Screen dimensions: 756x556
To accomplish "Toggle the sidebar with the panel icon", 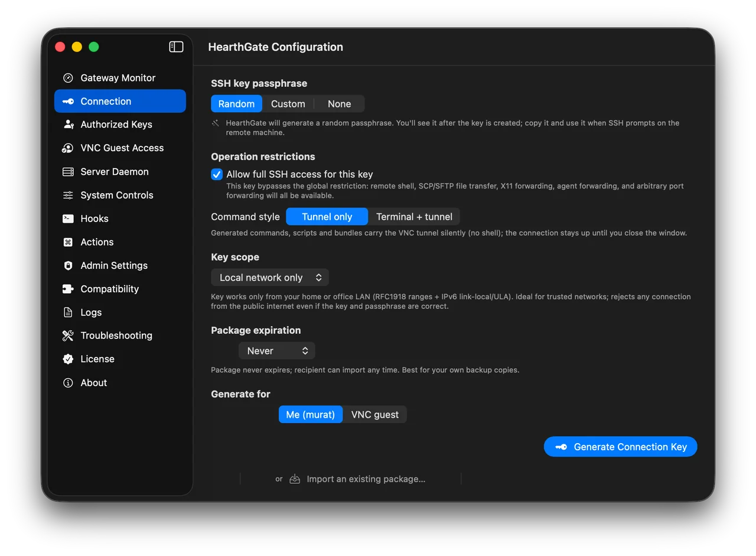I will pyautogui.click(x=176, y=47).
